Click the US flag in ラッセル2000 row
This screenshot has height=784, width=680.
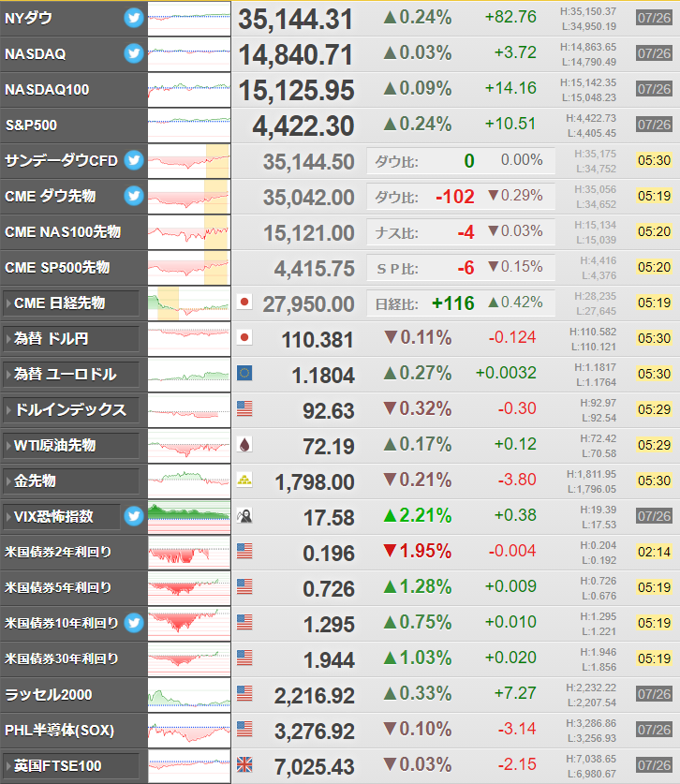[244, 693]
